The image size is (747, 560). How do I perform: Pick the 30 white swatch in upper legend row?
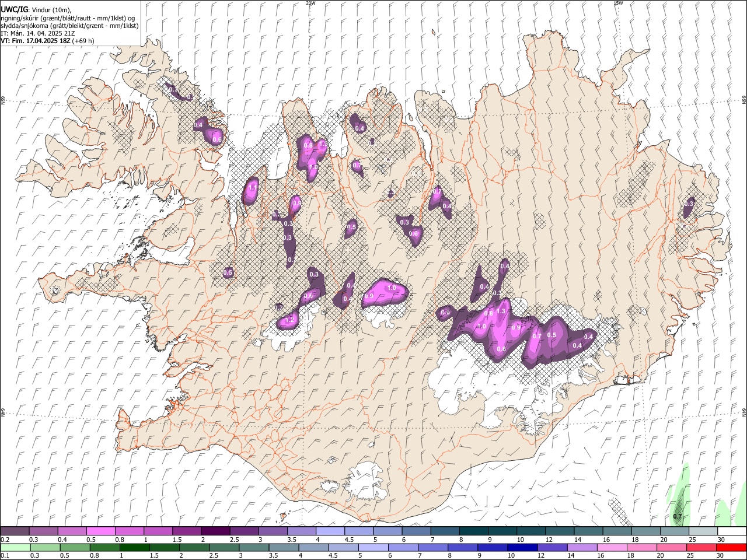tap(732, 531)
